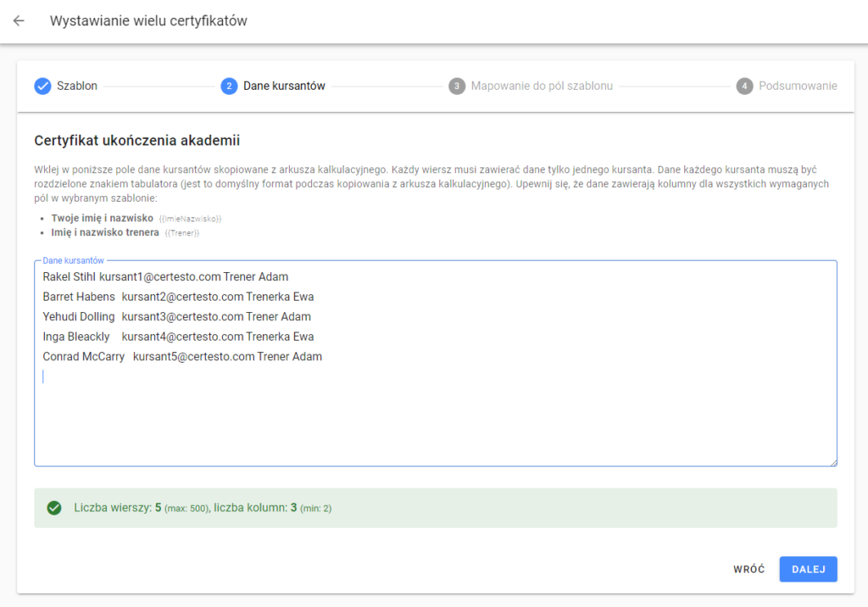Click the textarea resize handle corner
The image size is (868, 607).
click(833, 462)
